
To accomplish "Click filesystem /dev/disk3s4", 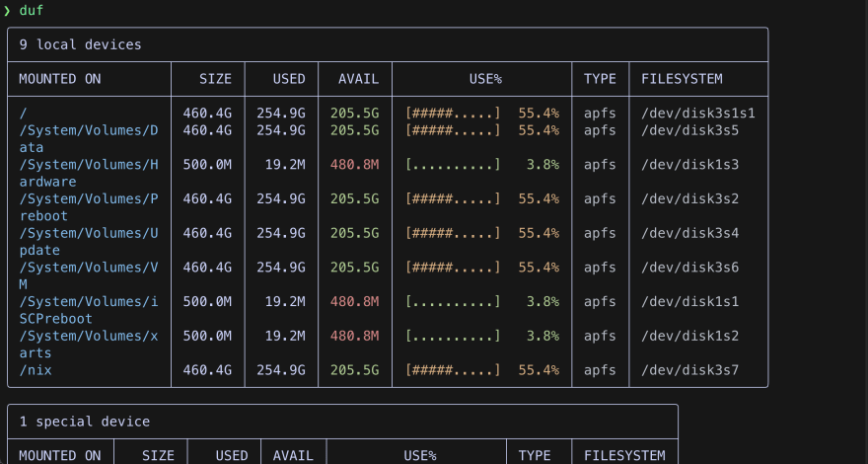I will (x=689, y=233).
